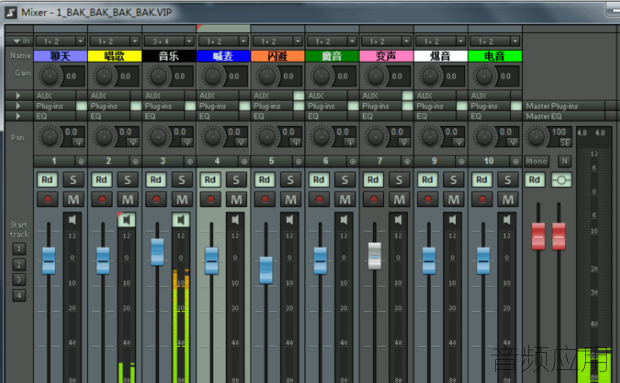Click the Rd automation button on channel 1

pos(47,180)
